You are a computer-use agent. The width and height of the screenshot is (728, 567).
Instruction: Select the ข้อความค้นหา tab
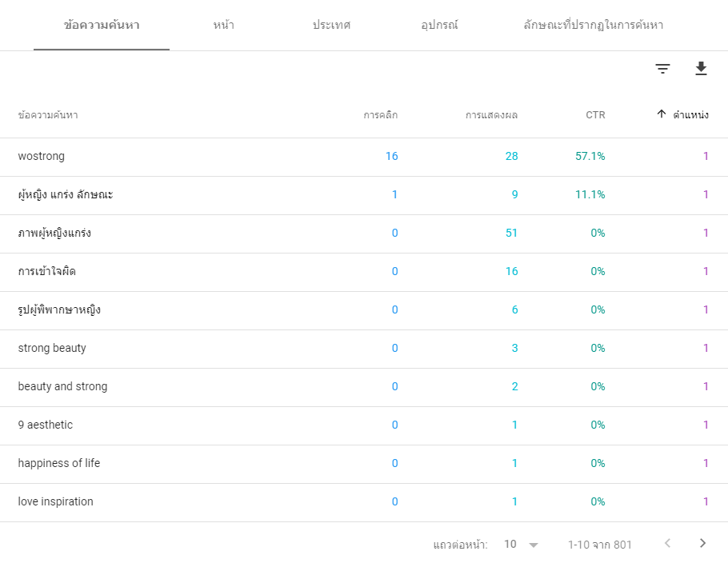[x=102, y=25]
